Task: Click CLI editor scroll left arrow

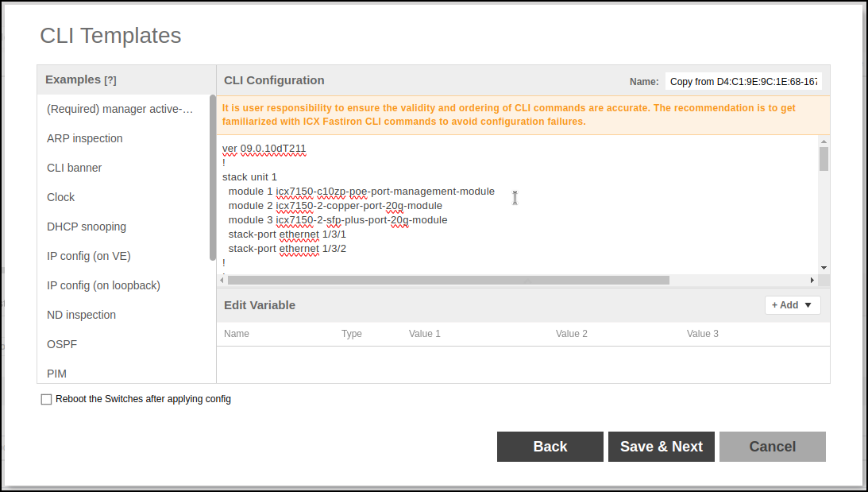Action: (222, 281)
